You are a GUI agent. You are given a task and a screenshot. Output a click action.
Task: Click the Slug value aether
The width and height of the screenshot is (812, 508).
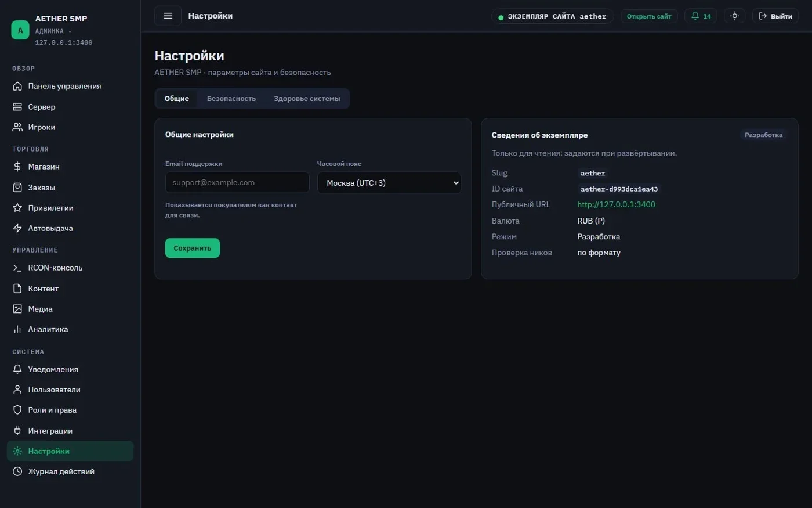593,174
